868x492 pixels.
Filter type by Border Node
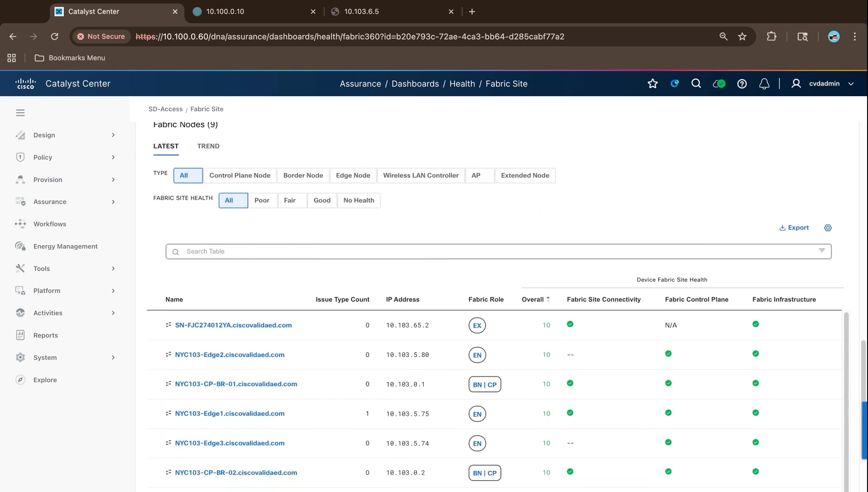click(303, 175)
